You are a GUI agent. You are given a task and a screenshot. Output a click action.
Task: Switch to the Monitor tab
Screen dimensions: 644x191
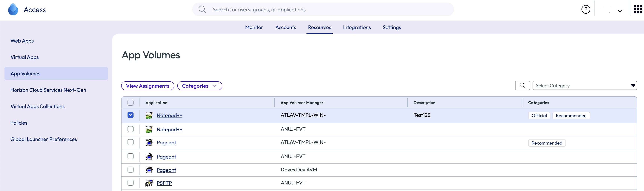[254, 27]
